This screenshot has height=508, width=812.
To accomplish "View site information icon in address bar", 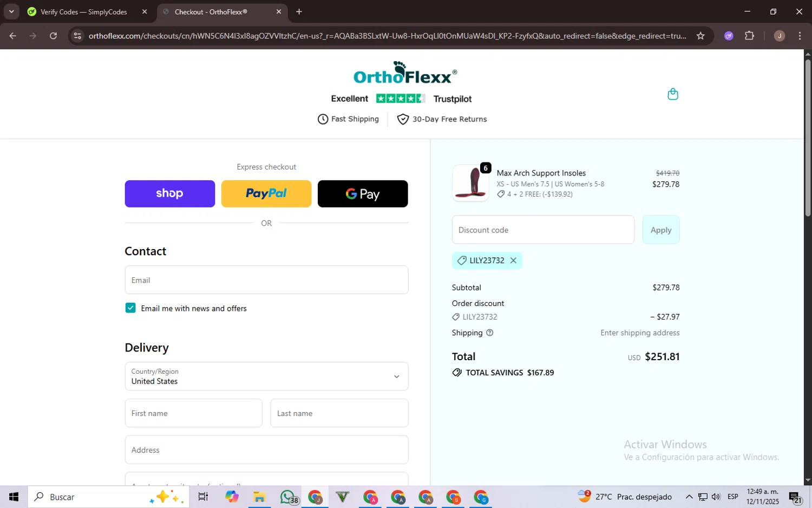I will click(x=77, y=36).
